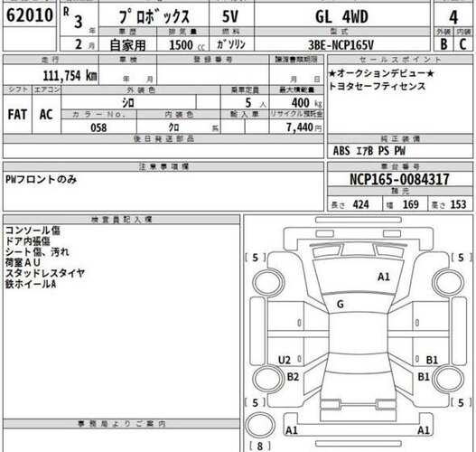This screenshot has height=452, width=476.
Task: Select the line "トヨタセーフティセンス"
Action: pos(377,86)
